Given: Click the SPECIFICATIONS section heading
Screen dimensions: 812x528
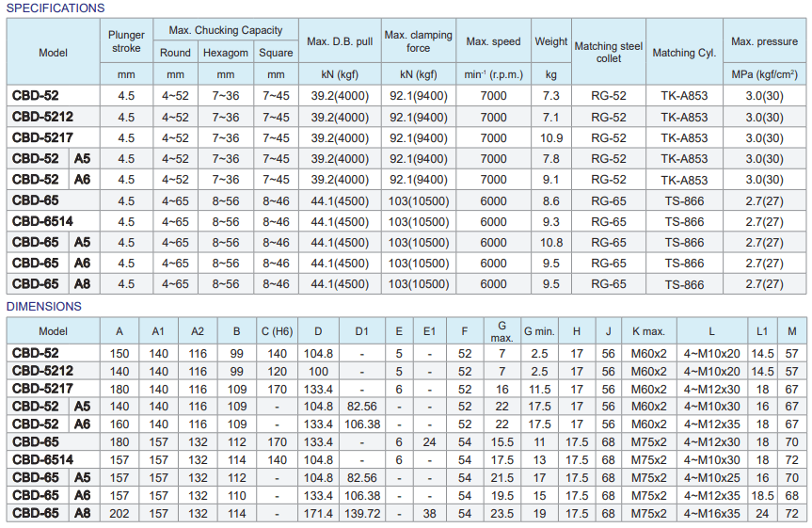Looking at the screenshot, I should pos(56,8).
